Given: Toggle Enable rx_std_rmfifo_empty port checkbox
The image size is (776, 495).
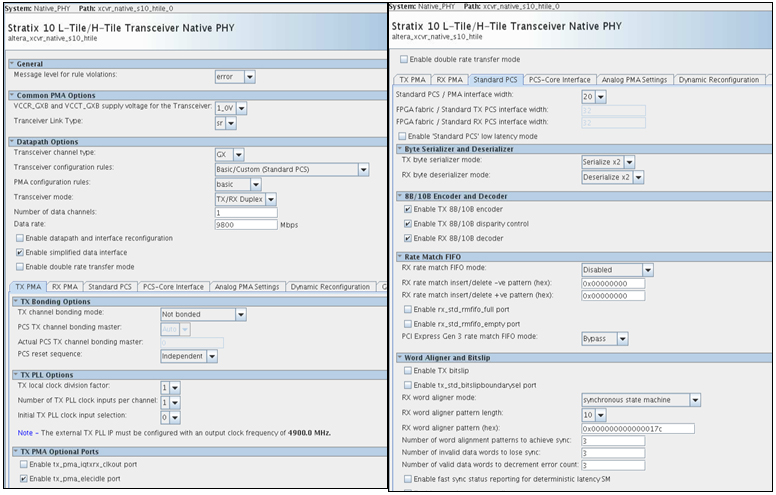Looking at the screenshot, I should pyautogui.click(x=408, y=324).
